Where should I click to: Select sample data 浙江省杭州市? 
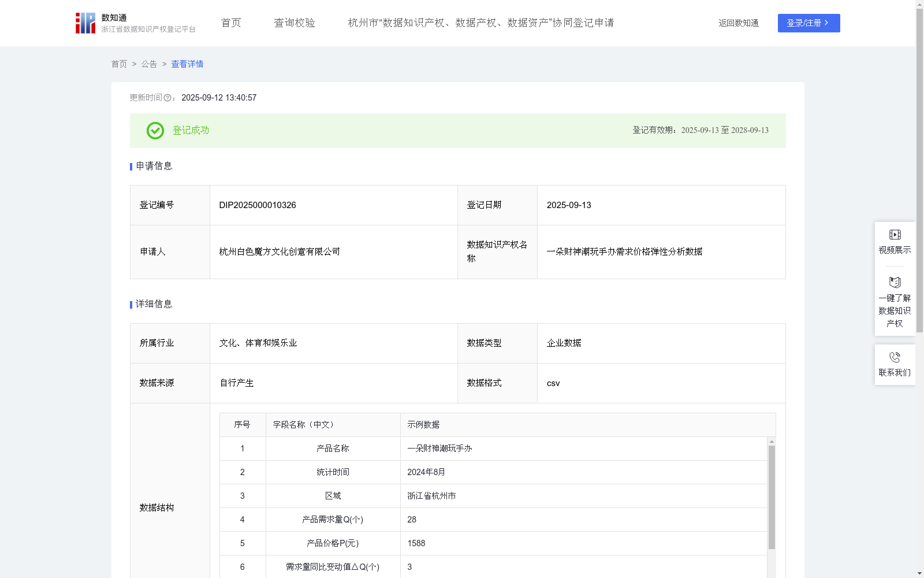[431, 496]
